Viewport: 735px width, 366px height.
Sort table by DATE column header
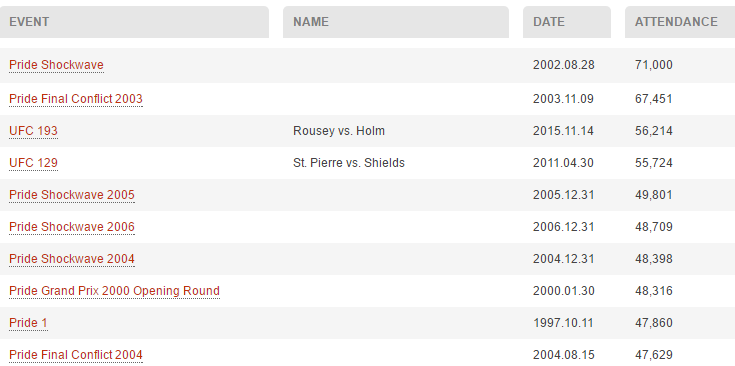click(567, 22)
